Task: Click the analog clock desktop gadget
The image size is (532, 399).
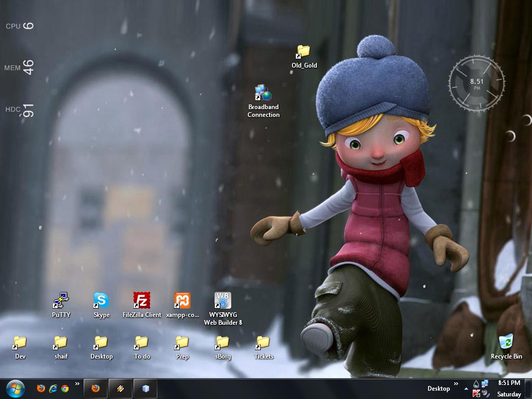Action: pyautogui.click(x=476, y=83)
